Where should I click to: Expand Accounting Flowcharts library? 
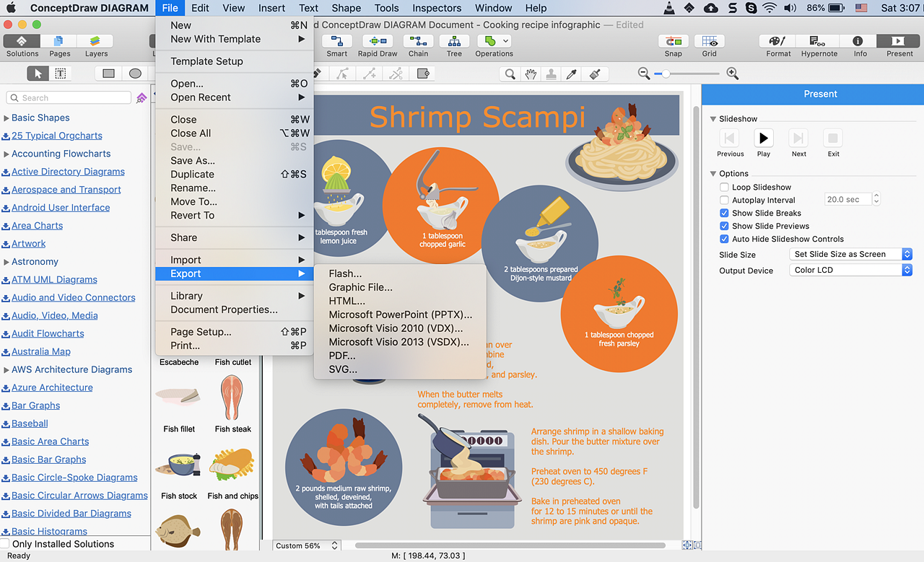6,154
